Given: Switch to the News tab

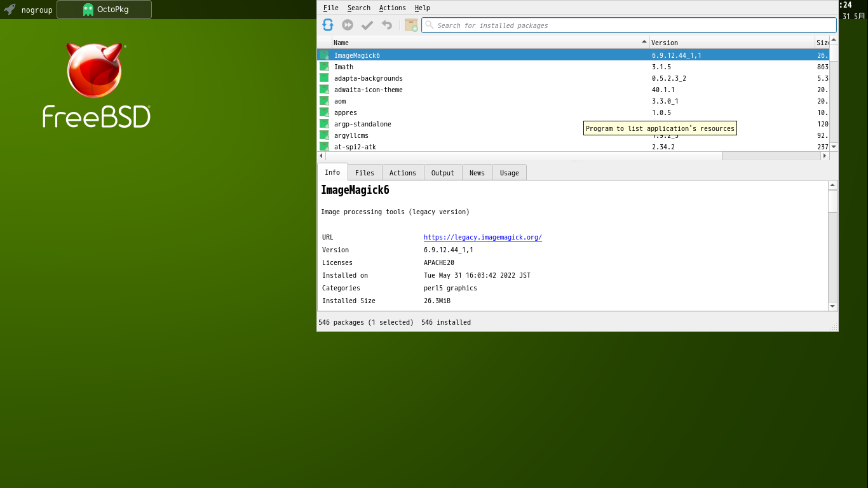Looking at the screenshot, I should pyautogui.click(x=477, y=173).
